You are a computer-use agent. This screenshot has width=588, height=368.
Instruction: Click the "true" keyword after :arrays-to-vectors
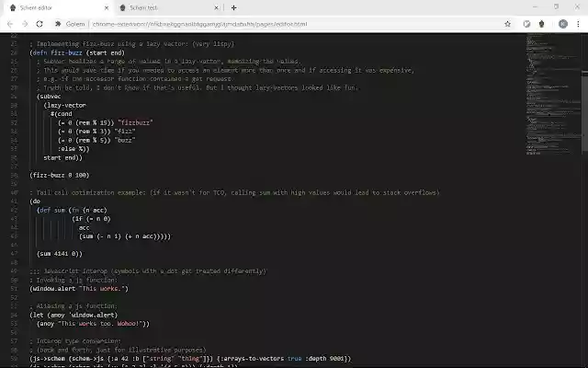(x=295, y=359)
